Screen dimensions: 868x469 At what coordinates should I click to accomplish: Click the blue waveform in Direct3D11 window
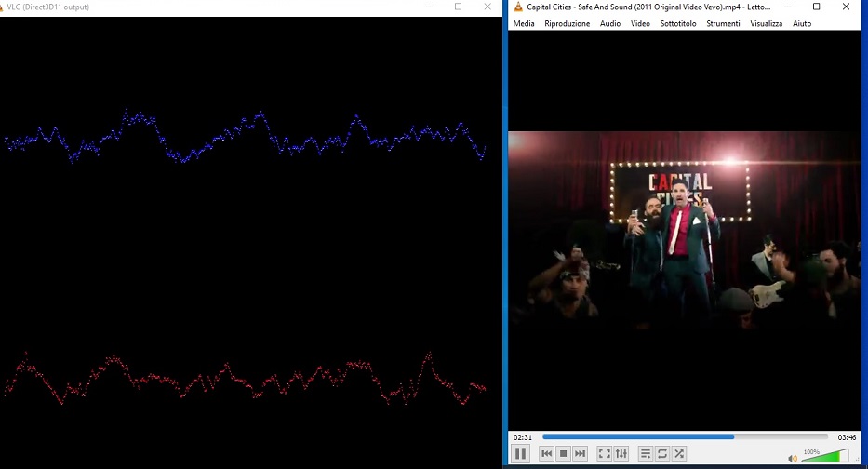click(x=246, y=137)
